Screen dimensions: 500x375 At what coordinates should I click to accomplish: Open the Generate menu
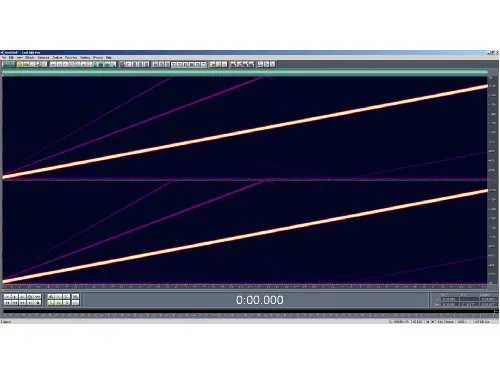pos(43,58)
